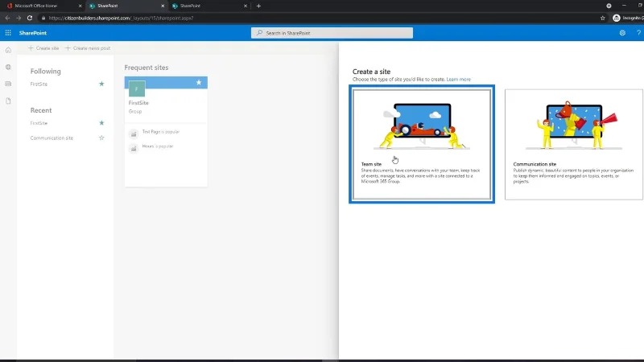This screenshot has height=362, width=644.
Task: Open the Learn more link
Action: pos(458,79)
